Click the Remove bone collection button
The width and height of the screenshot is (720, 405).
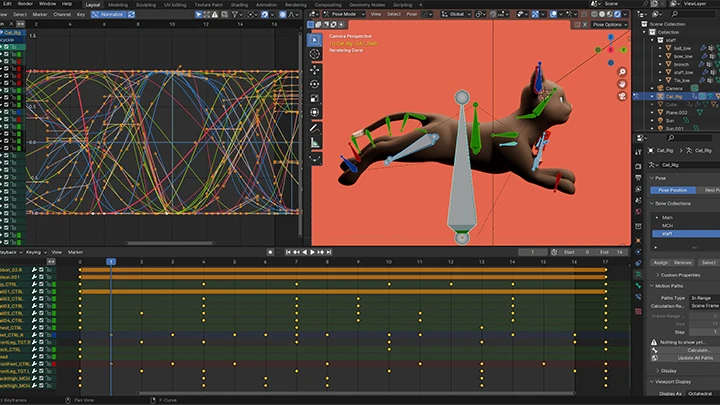[x=682, y=263]
